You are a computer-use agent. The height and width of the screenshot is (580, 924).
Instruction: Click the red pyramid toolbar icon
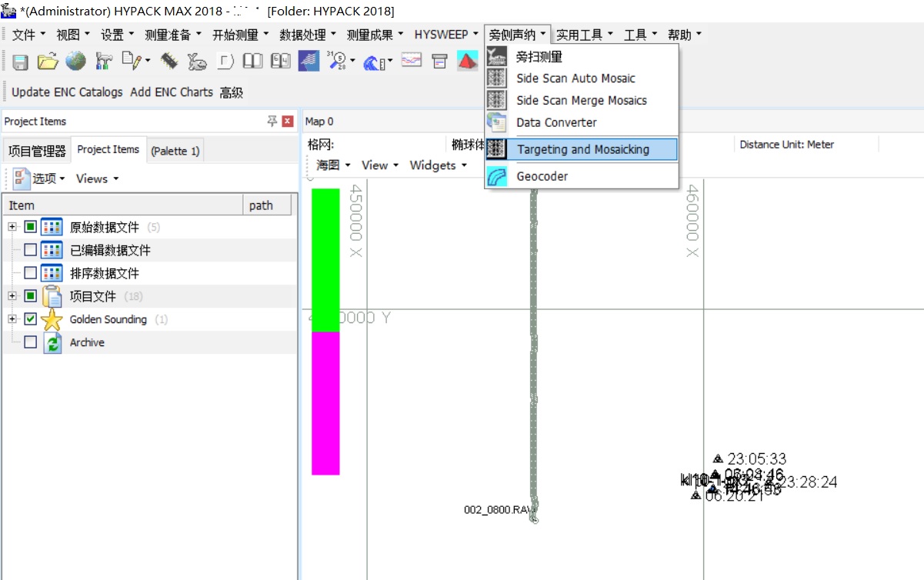coord(467,62)
